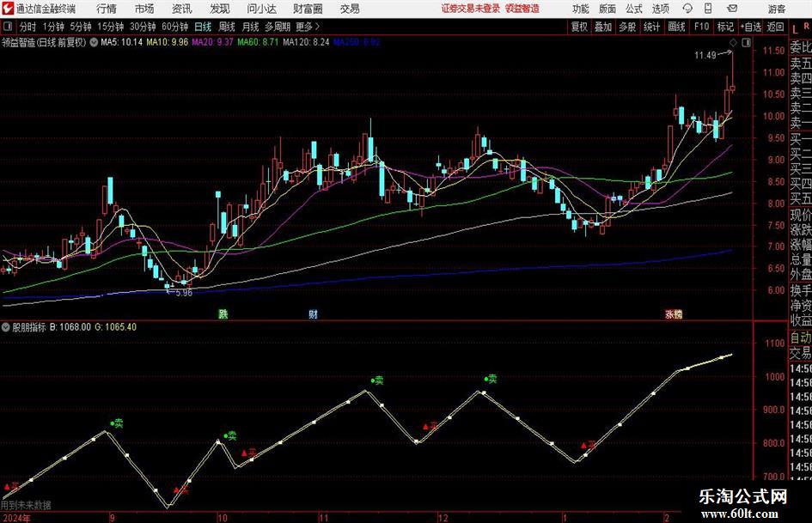Open the 画线 drawing tools
This screenshot has height=523, width=812.
tap(677, 27)
